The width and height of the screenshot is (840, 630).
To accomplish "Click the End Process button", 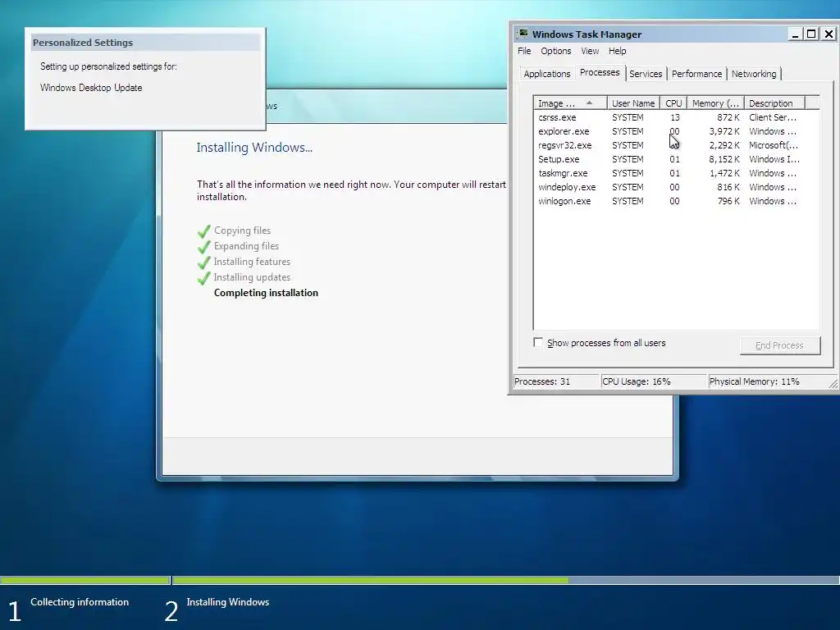I will 779,345.
